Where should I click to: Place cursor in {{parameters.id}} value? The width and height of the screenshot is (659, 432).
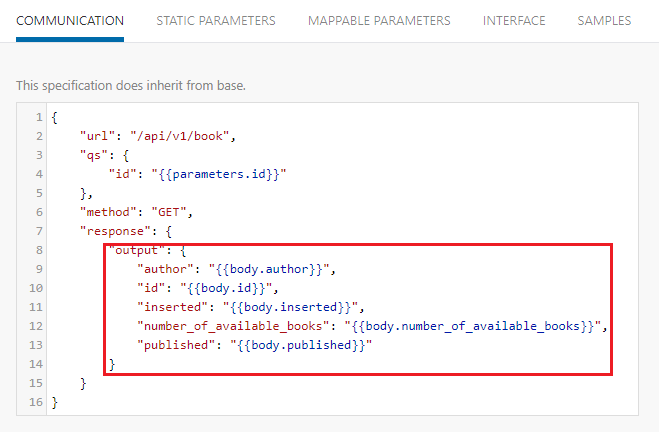[220, 174]
